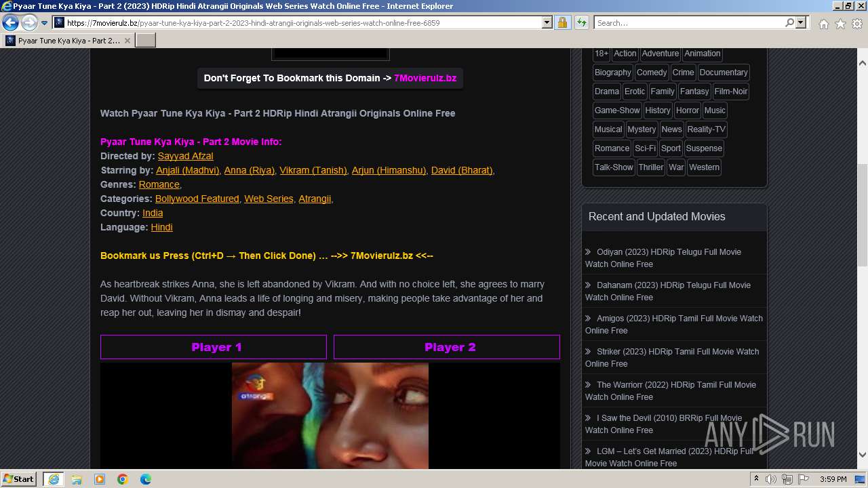Image resolution: width=868 pixels, height=488 pixels.
Task: Open Arjun (Himanshu) cast link
Action: click(389, 170)
